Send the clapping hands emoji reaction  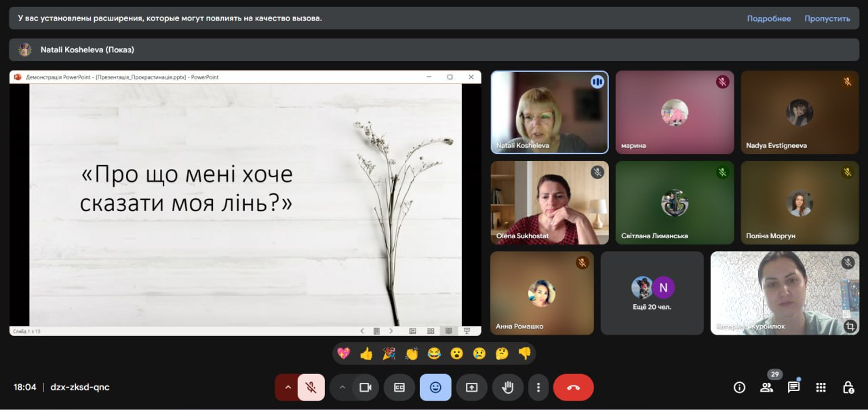(412, 354)
